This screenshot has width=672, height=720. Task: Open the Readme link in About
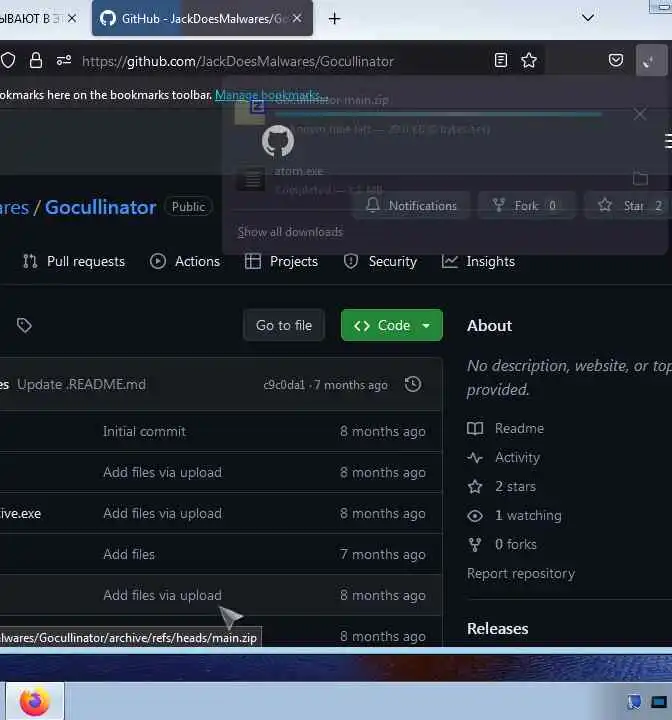(x=519, y=428)
